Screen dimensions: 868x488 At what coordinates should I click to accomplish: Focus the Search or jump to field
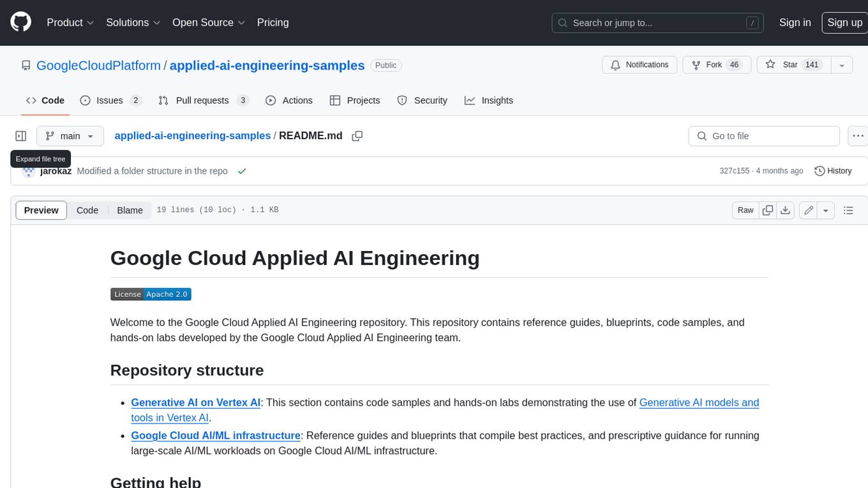(658, 23)
